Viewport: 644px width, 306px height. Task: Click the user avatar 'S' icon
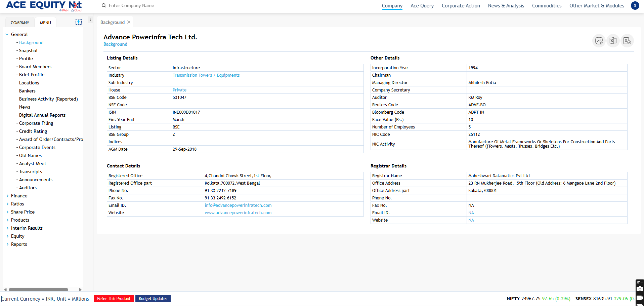click(635, 6)
